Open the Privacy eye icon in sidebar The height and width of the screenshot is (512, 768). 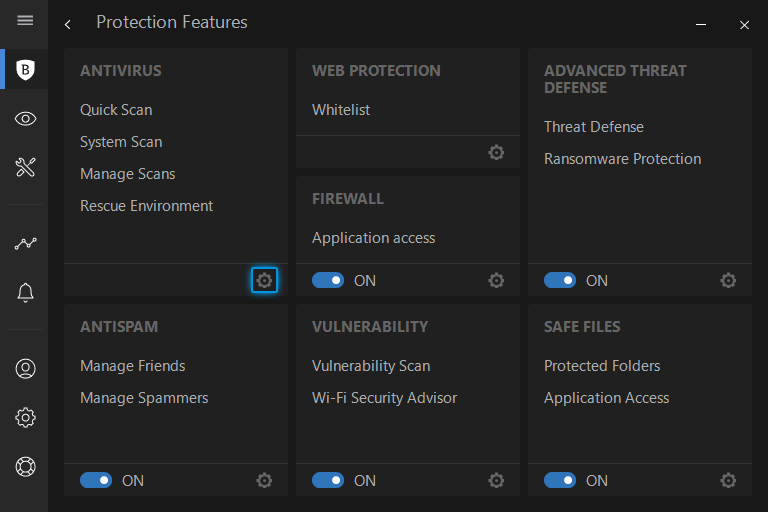coord(25,119)
